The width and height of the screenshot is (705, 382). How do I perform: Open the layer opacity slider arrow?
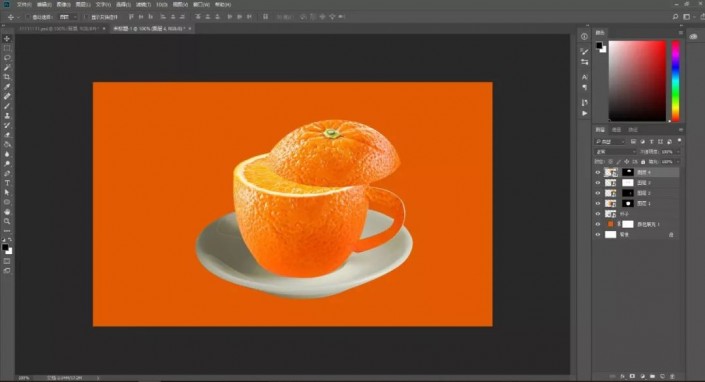coord(678,151)
